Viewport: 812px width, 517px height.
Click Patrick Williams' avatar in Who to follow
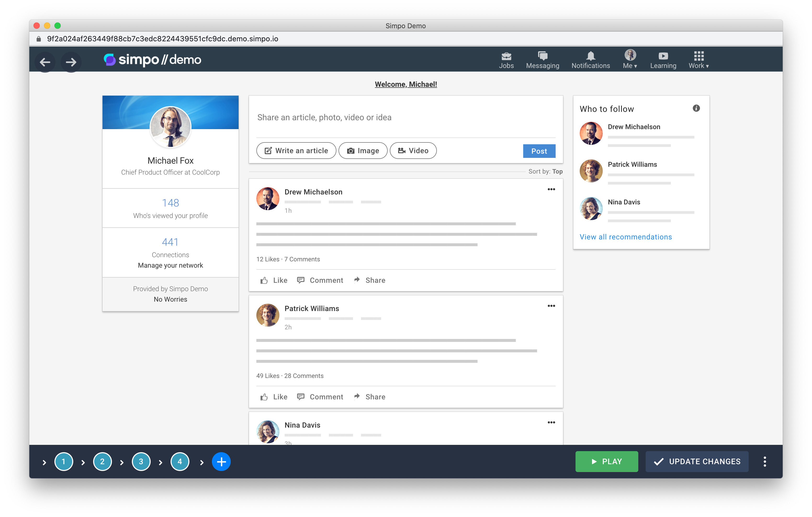pos(591,171)
